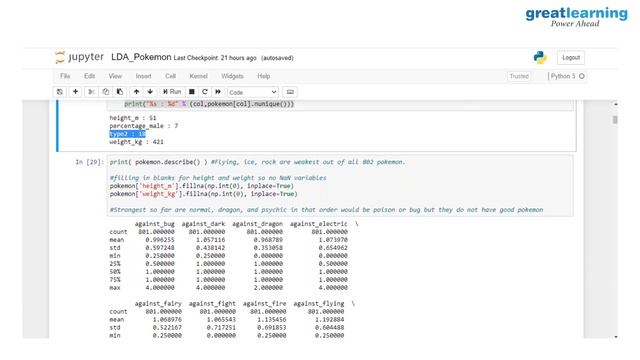The image size is (640, 360).
Task: Click the against_electric column header
Action: click(x=319, y=224)
